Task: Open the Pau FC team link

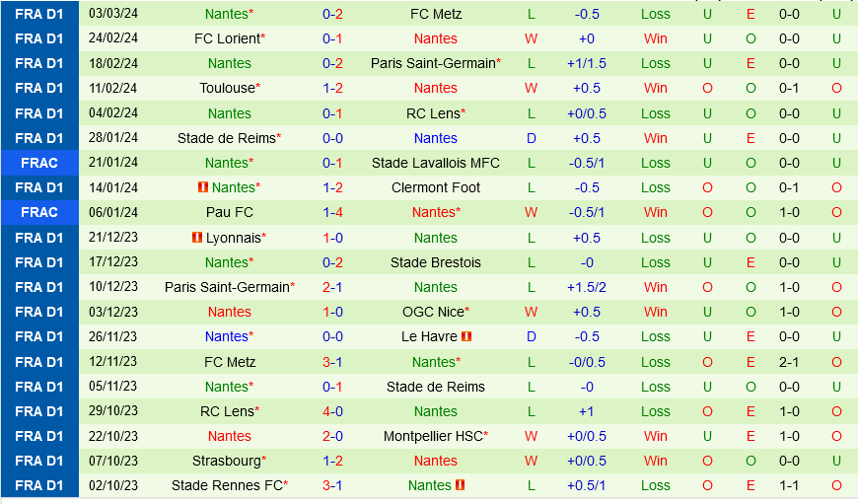Action: [230, 212]
